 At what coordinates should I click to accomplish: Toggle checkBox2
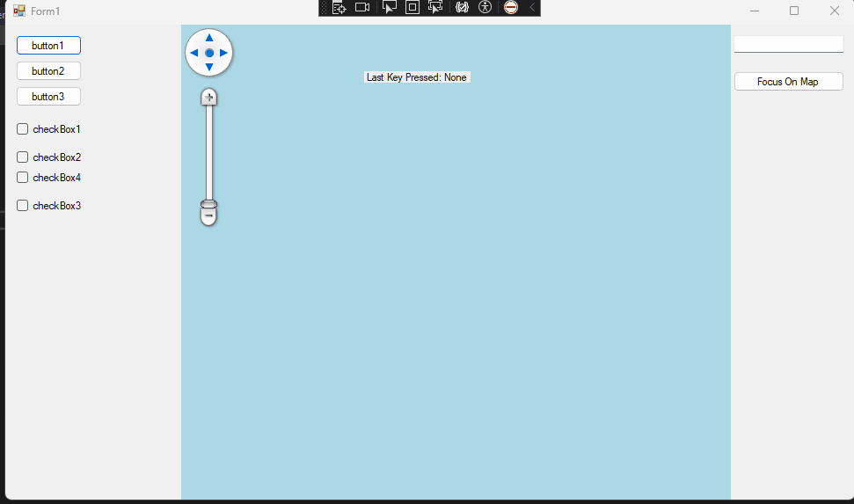click(23, 157)
